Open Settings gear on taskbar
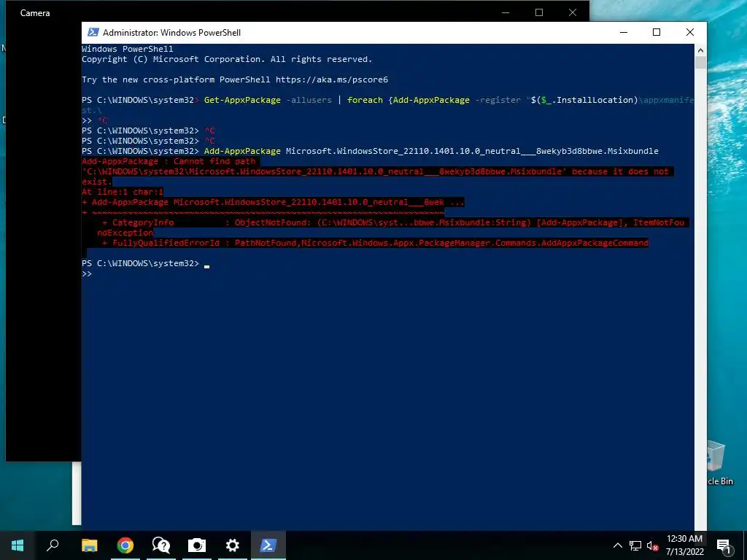 [x=233, y=545]
